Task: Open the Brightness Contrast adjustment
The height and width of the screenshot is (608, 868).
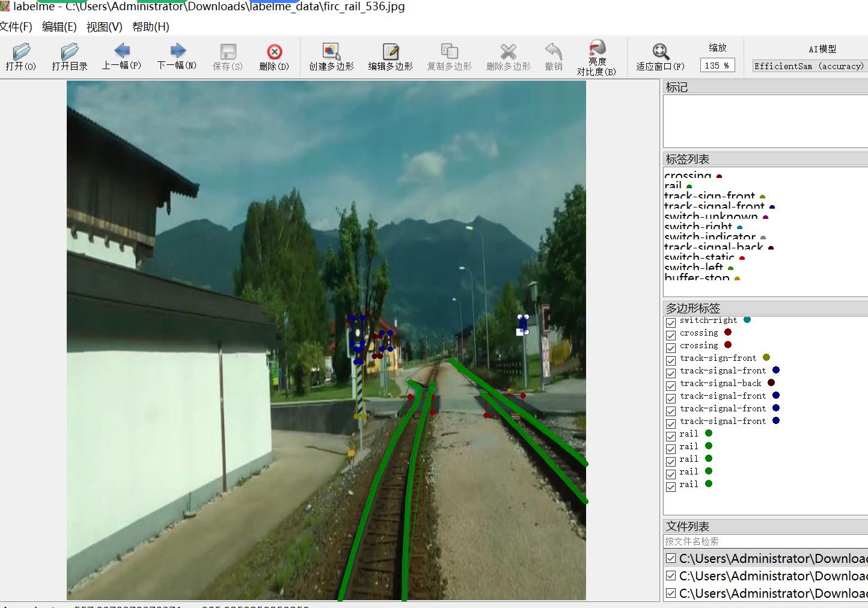Action: (596, 49)
